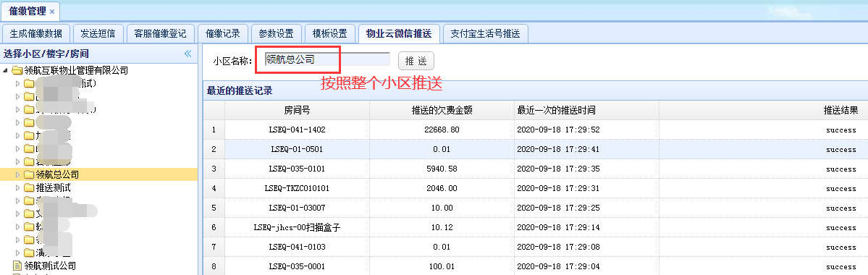Click the 选择小区/楼宇/房间 panel header
The image size is (868, 275).
[46, 54]
